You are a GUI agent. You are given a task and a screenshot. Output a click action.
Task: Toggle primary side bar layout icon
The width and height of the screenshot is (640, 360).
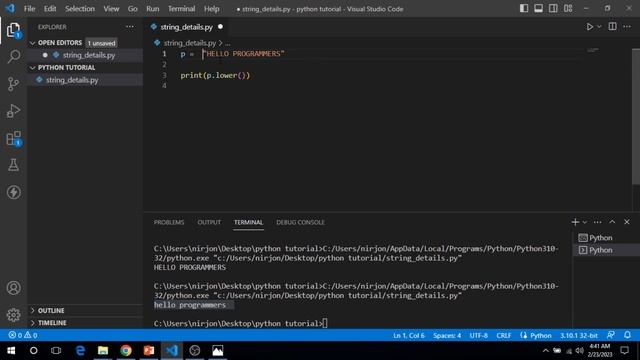coord(524,9)
